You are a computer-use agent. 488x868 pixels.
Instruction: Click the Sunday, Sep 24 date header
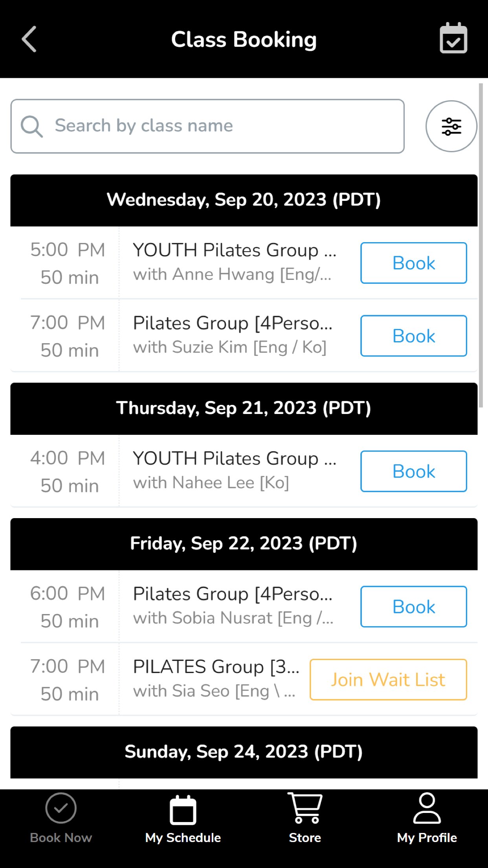pos(244,752)
